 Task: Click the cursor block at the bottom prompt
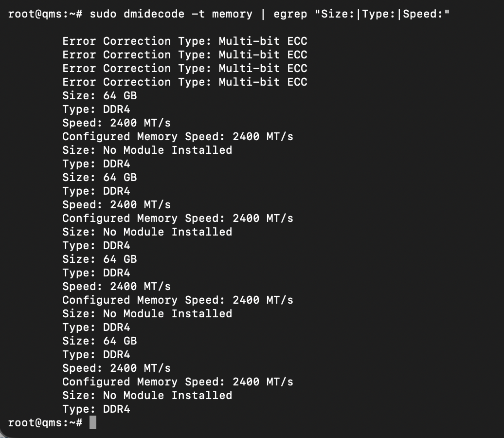click(x=93, y=422)
